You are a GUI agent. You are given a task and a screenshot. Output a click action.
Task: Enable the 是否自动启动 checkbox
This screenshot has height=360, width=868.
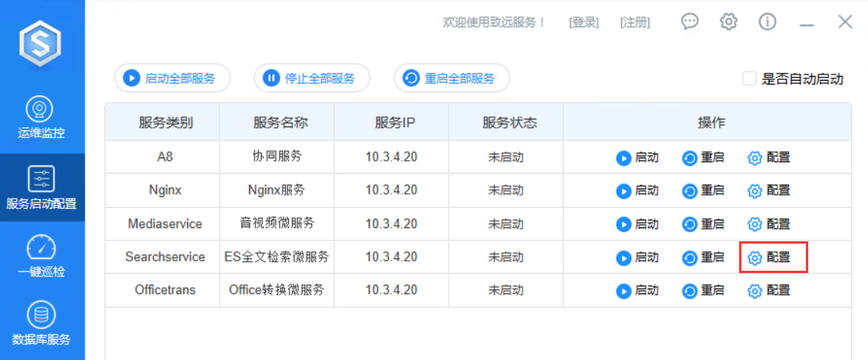(750, 78)
